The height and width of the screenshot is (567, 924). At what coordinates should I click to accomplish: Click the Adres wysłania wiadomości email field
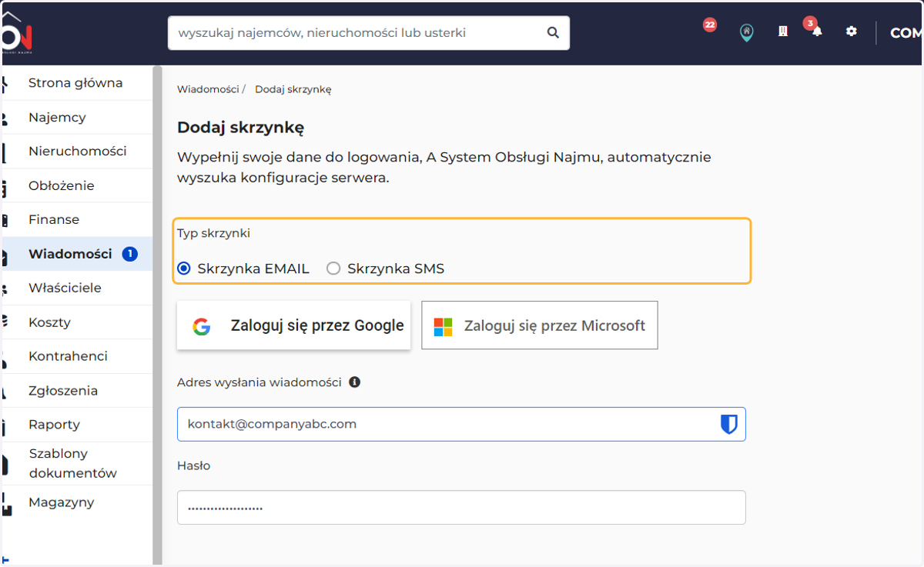pos(461,424)
